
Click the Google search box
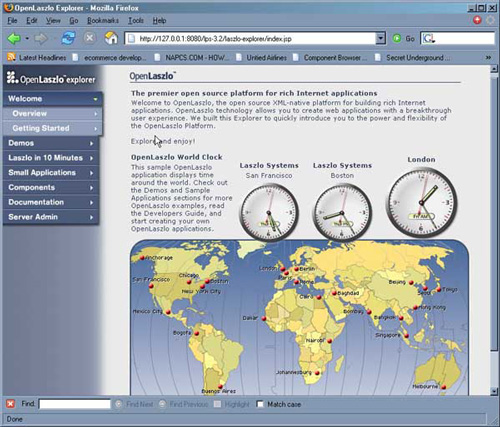pos(457,39)
